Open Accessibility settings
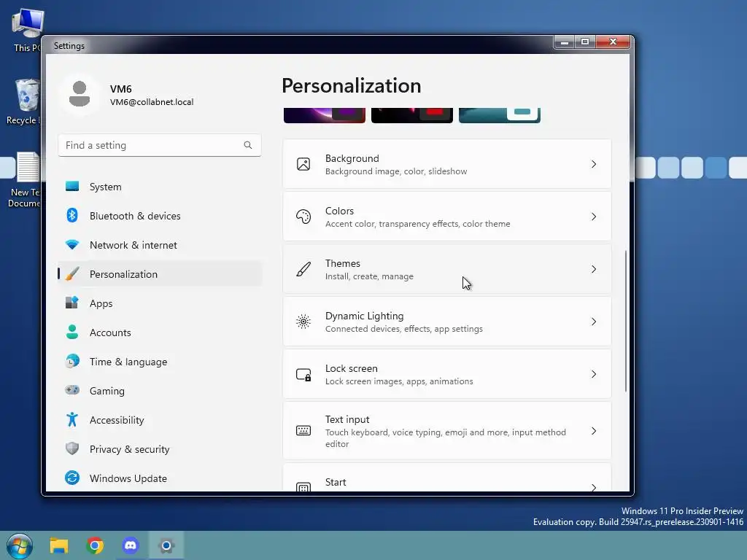Image resolution: width=747 pixels, height=560 pixels. [x=160, y=419]
